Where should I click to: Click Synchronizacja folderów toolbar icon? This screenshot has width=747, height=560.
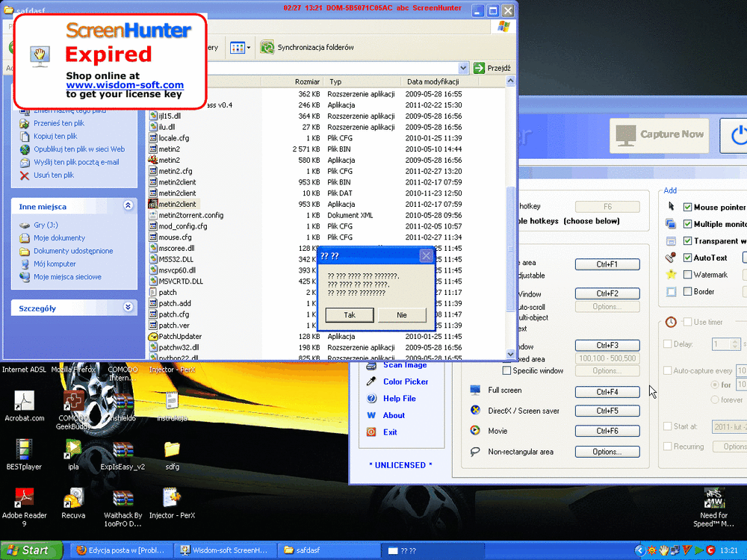267,47
